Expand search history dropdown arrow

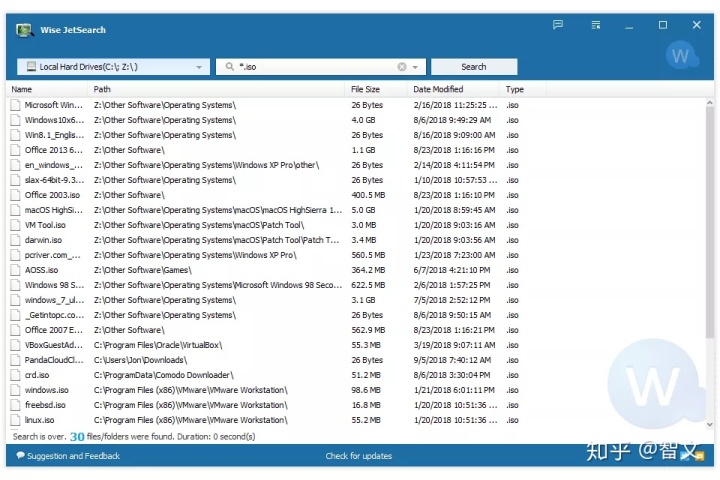pos(415,67)
